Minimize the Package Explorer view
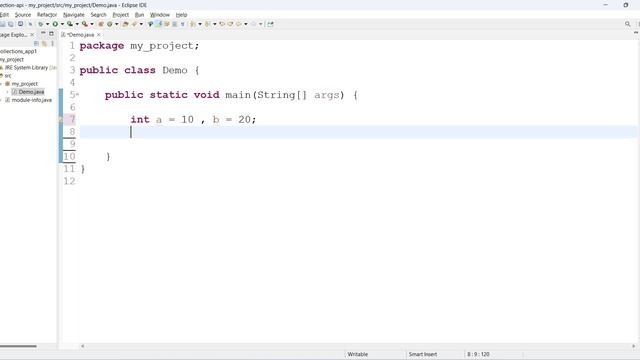640x360 pixels. point(43,34)
